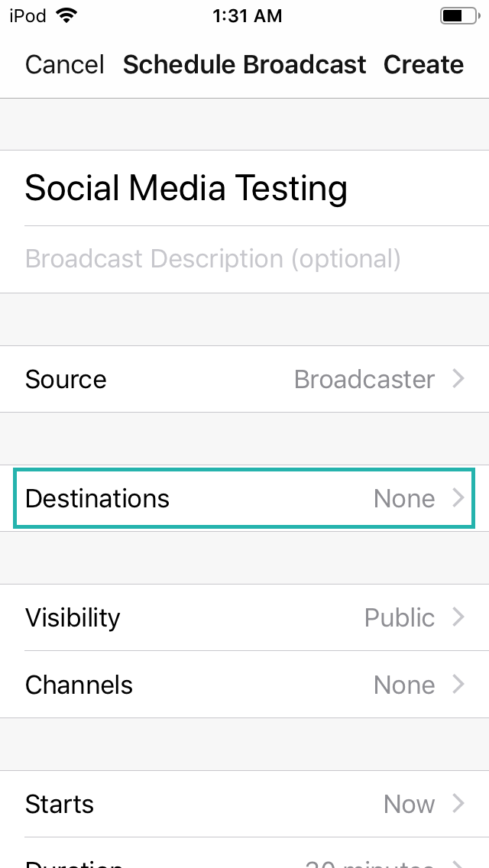
Task: Click the chevron arrow in Destinations row
Action: [x=458, y=498]
